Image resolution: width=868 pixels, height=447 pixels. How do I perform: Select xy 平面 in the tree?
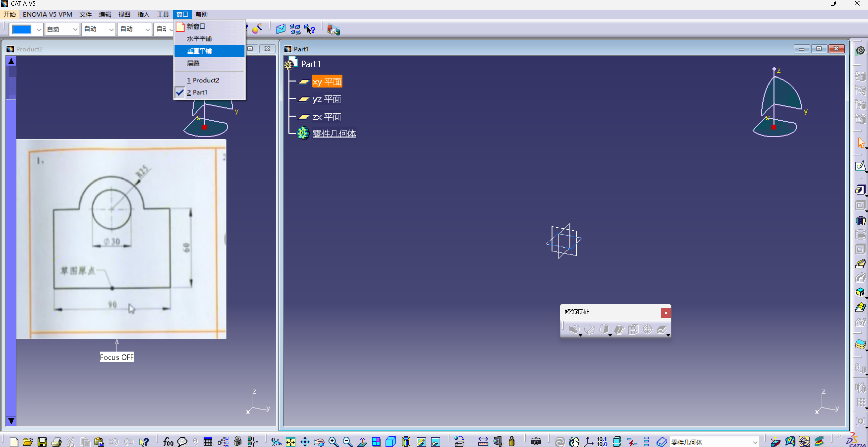coord(327,82)
